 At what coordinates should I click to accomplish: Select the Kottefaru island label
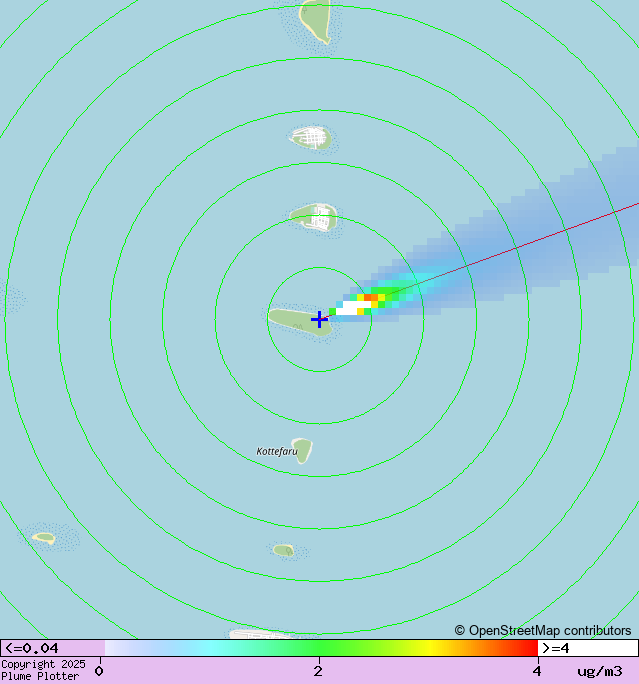click(x=277, y=451)
